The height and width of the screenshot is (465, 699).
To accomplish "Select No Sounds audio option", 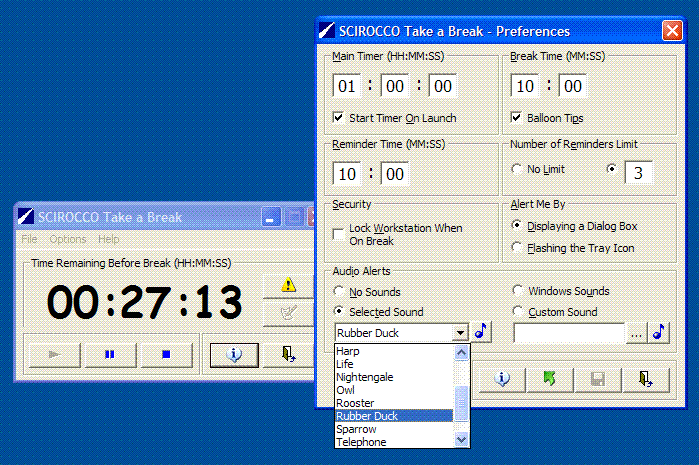I will 339,292.
